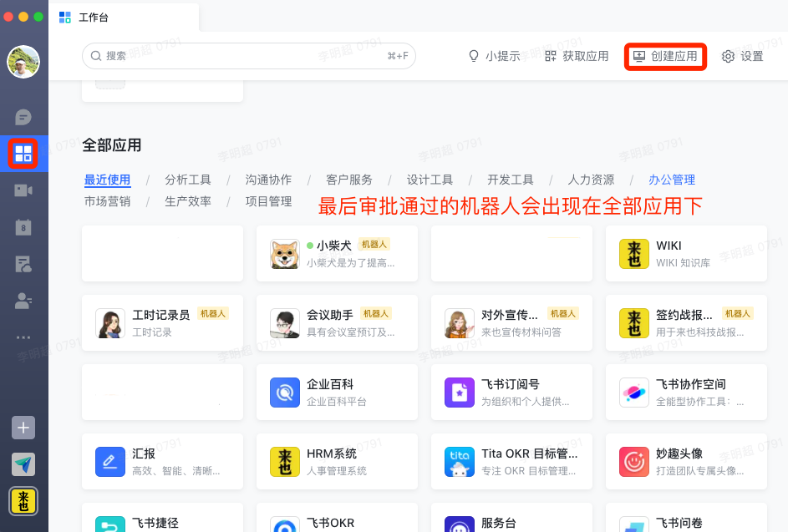Click the 全部应用 section heading

pos(112,145)
